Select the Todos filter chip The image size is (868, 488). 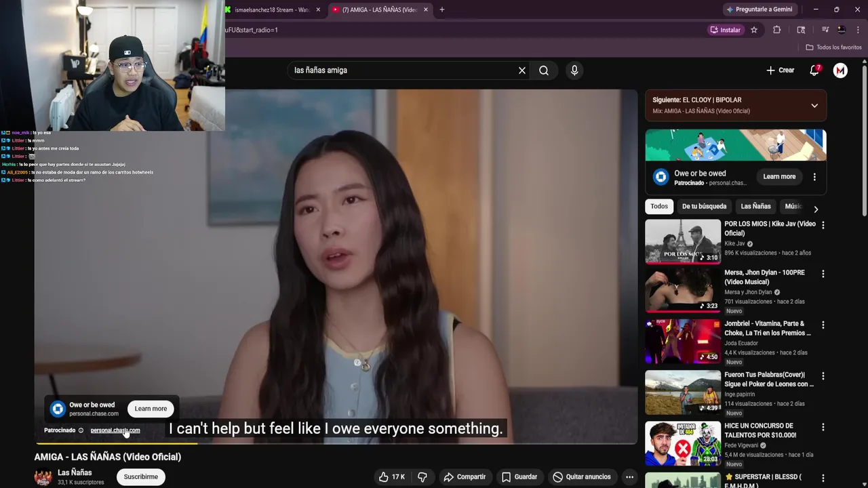[659, 207]
